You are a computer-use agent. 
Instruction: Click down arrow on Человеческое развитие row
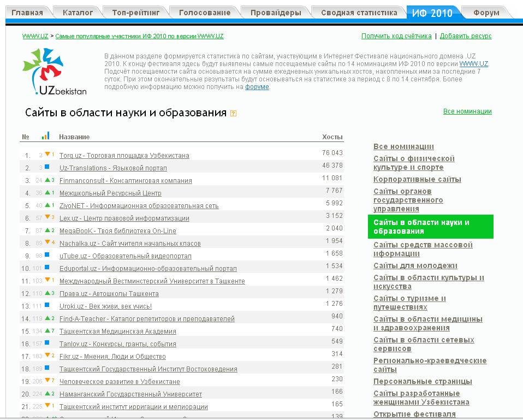(47, 380)
